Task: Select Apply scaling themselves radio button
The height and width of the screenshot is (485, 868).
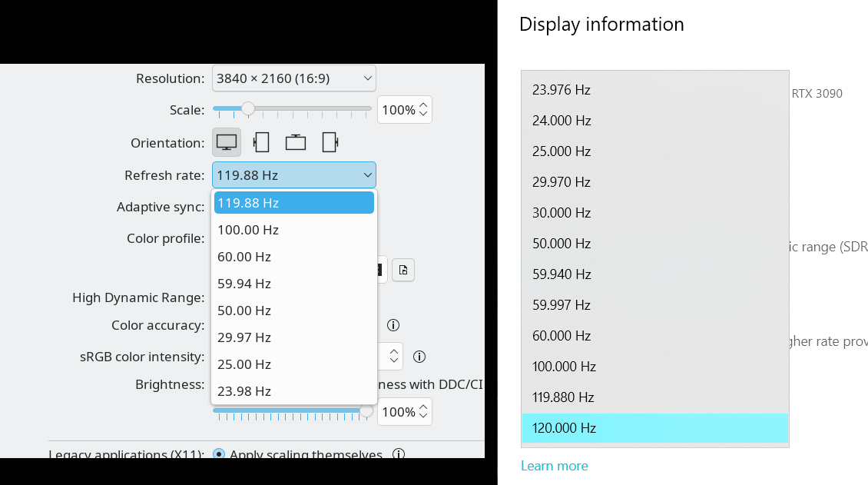Action: (219, 454)
